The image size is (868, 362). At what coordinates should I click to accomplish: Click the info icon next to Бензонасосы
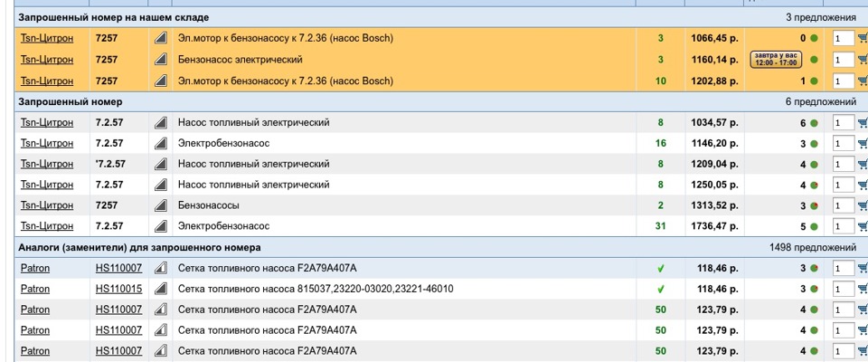pos(160,205)
